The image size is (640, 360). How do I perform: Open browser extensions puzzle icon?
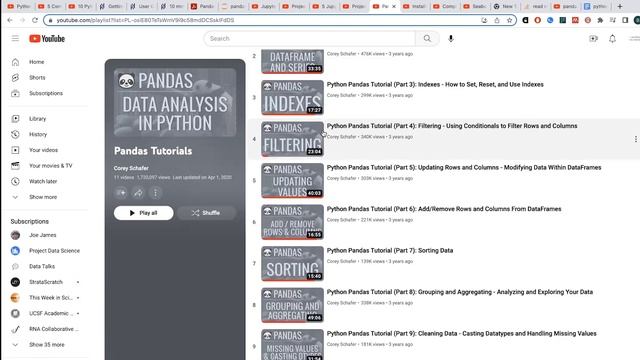coord(600,20)
